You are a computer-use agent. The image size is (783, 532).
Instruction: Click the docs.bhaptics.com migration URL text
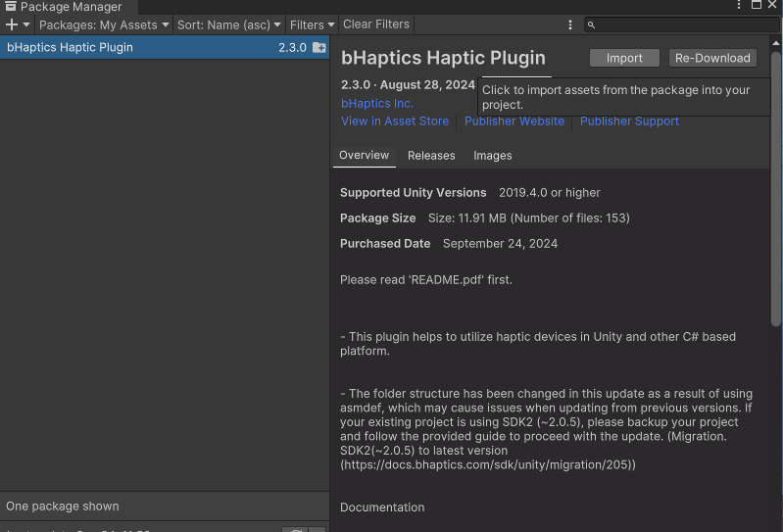pos(488,464)
